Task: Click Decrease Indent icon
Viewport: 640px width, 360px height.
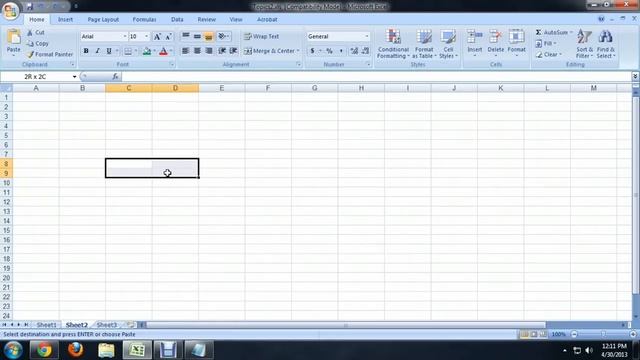Action: pyautogui.click(x=222, y=51)
